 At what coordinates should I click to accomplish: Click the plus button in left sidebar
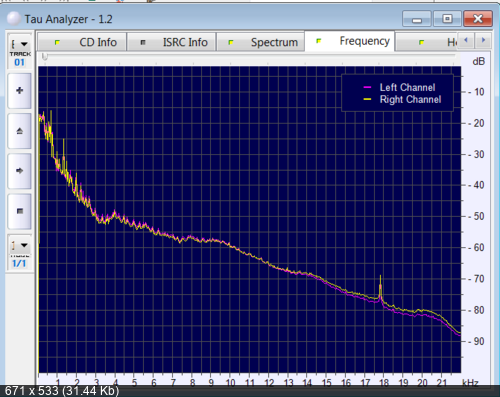pyautogui.click(x=20, y=91)
